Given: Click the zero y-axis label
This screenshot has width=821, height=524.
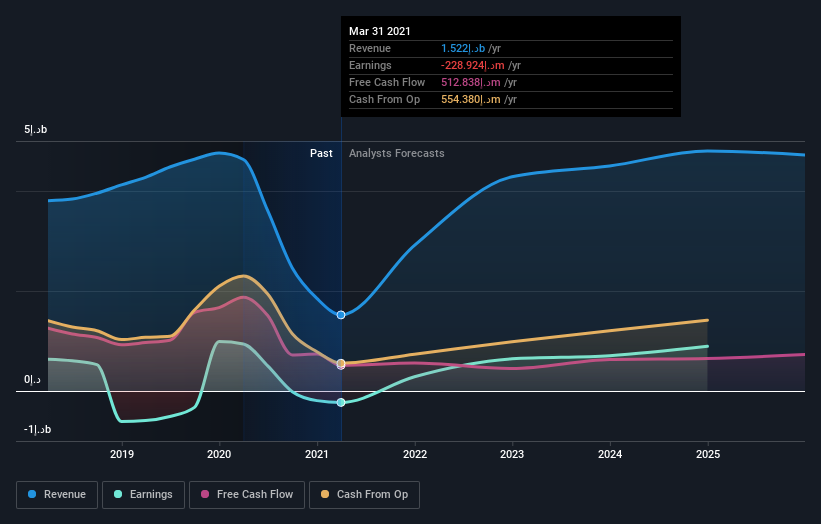Looking at the screenshot, I should pyautogui.click(x=32, y=380).
